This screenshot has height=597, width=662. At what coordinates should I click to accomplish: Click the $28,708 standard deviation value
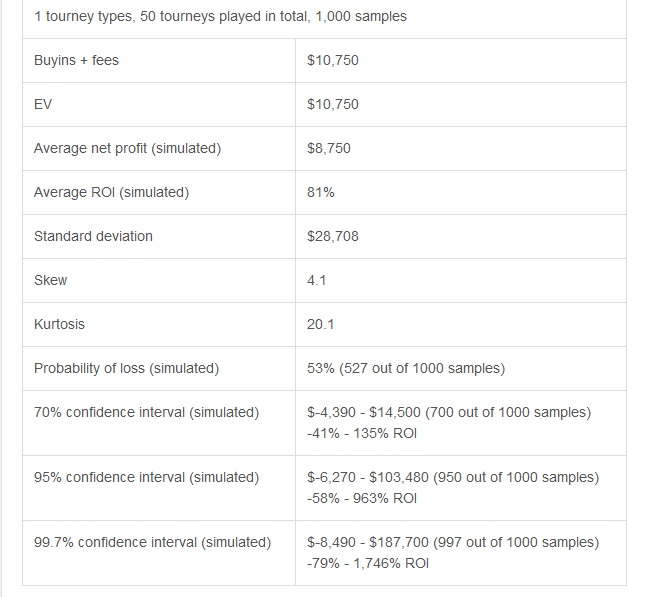pos(333,236)
